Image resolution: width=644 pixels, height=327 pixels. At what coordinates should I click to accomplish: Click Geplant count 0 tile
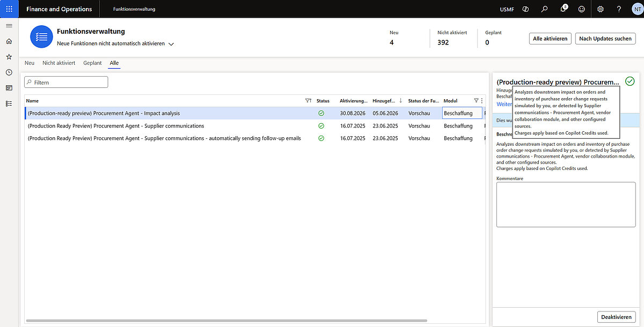(493, 38)
